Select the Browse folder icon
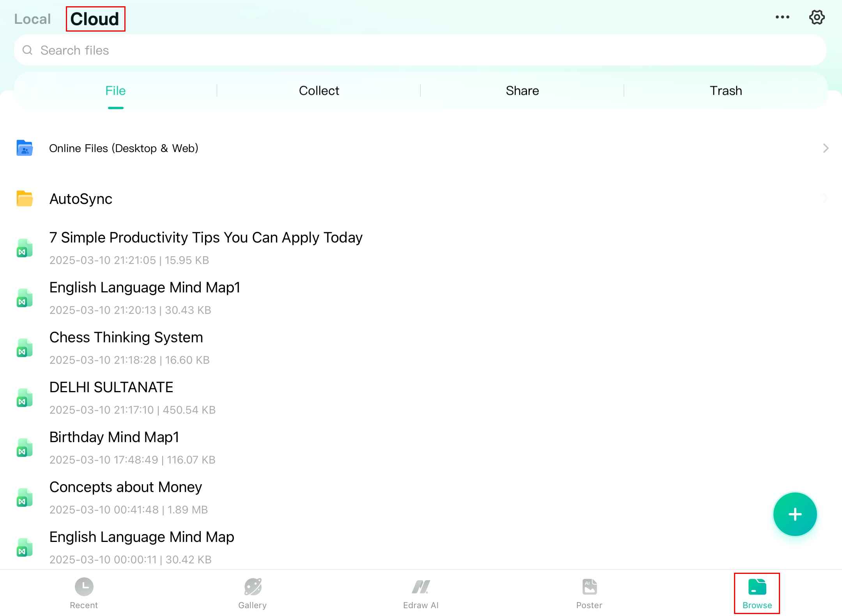 click(757, 587)
